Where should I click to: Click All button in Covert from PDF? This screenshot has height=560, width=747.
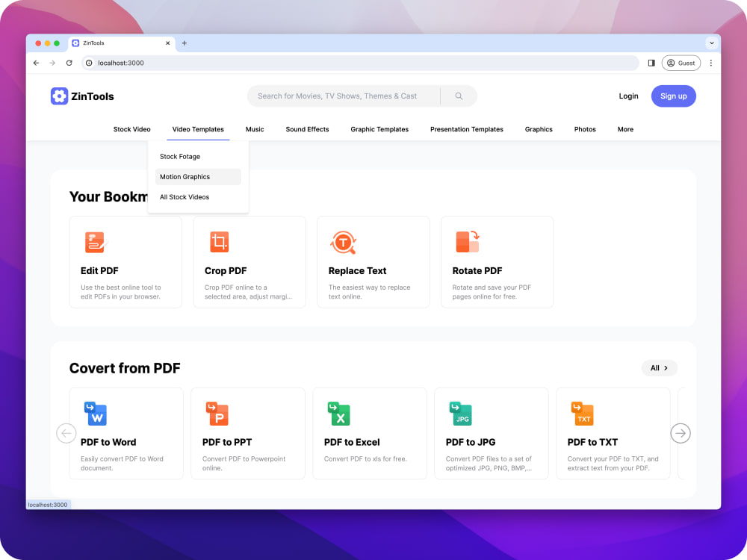click(660, 368)
